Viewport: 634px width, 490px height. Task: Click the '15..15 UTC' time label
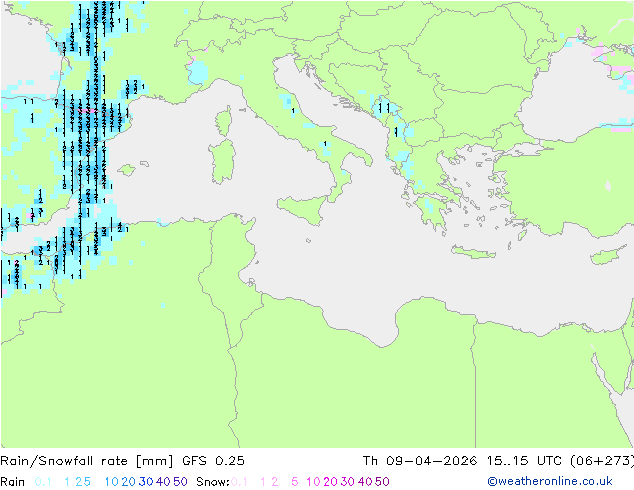coord(524,461)
